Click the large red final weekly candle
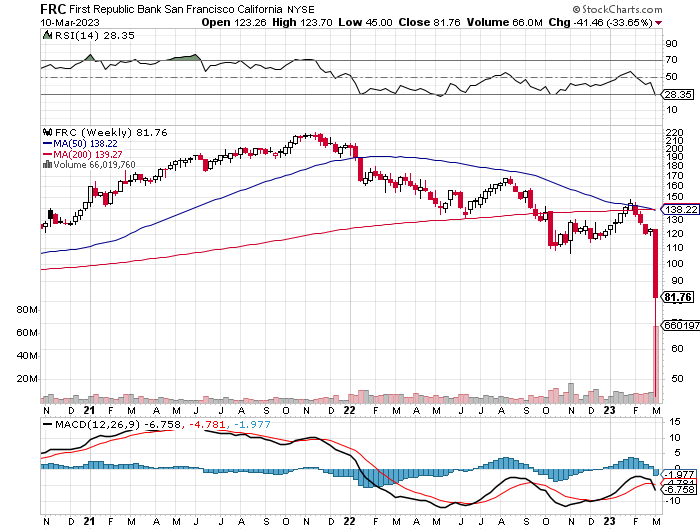 pyautogui.click(x=655, y=263)
